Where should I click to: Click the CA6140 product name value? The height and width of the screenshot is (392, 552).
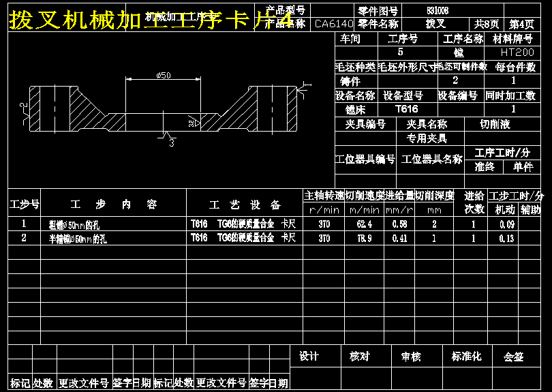click(x=333, y=24)
